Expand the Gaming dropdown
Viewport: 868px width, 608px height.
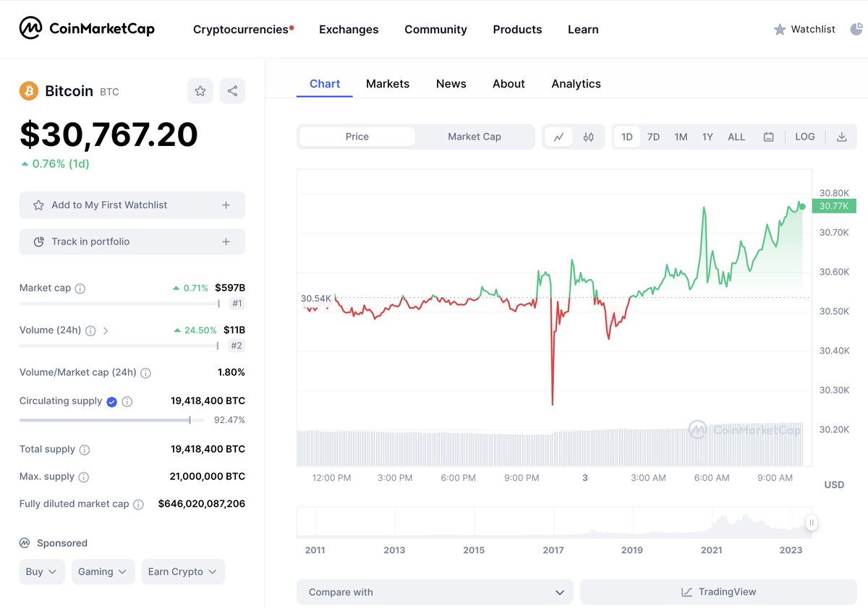click(x=102, y=572)
